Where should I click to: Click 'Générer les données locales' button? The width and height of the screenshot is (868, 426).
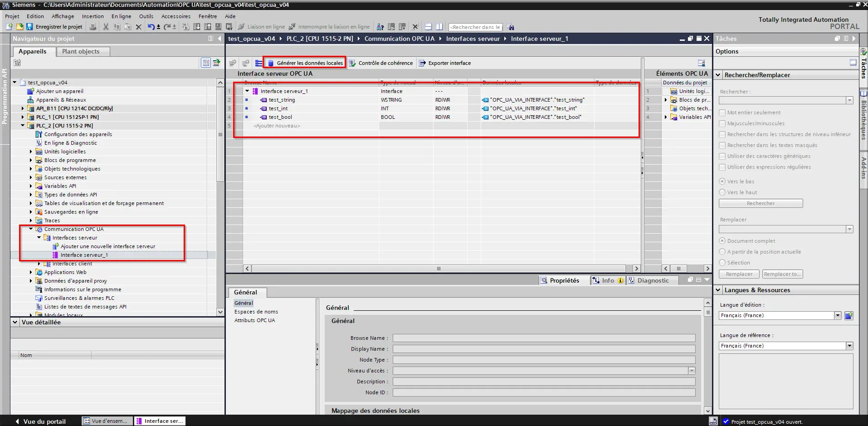[305, 63]
